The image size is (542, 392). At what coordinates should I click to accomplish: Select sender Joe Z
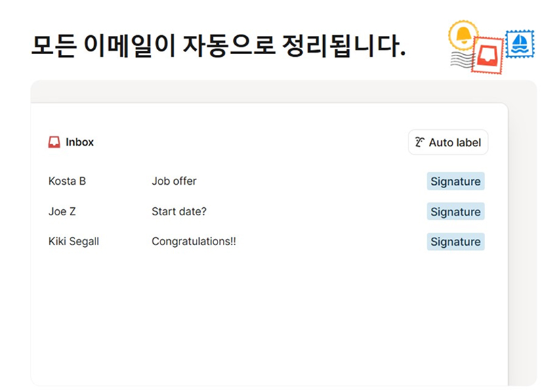click(x=62, y=211)
